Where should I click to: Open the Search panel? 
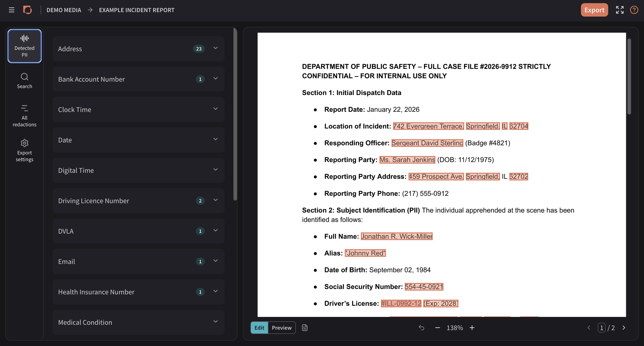[24, 81]
